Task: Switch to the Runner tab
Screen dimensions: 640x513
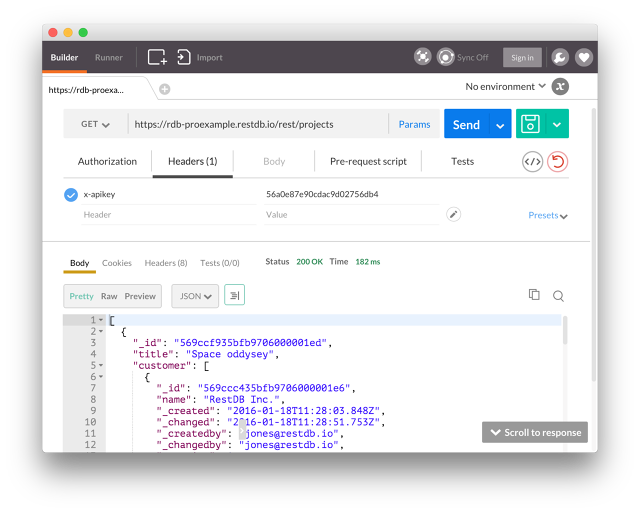Action: click(109, 57)
